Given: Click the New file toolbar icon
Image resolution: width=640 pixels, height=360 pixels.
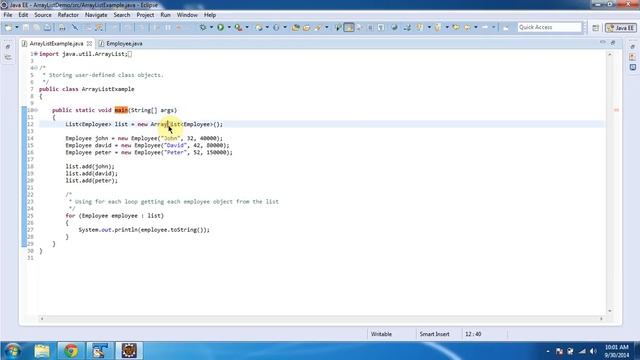Looking at the screenshot, I should point(9,27).
